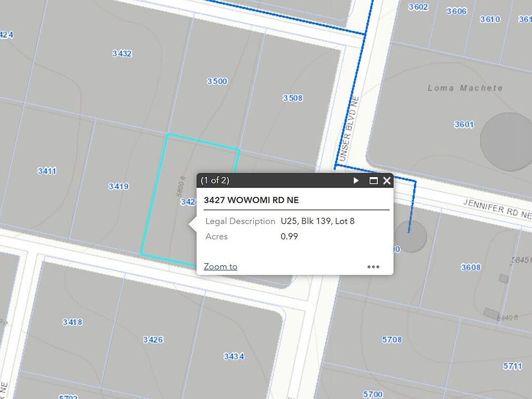Click the Acres field label
The width and height of the screenshot is (532, 399).
pos(217,237)
